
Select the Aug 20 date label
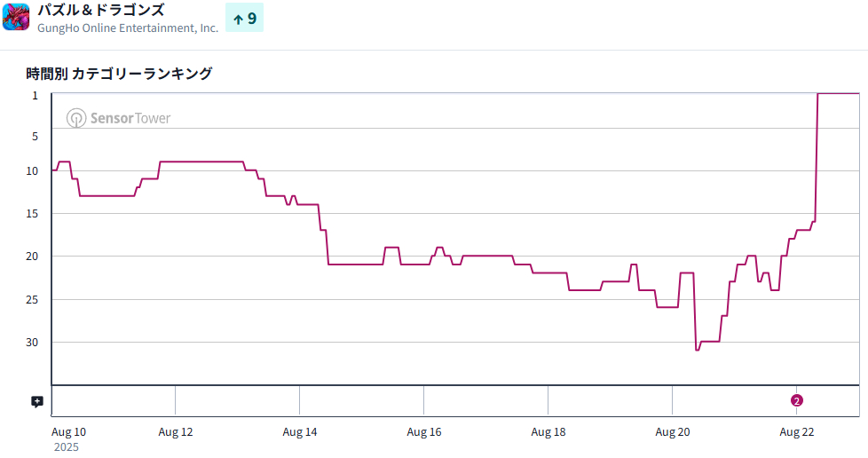pos(673,432)
